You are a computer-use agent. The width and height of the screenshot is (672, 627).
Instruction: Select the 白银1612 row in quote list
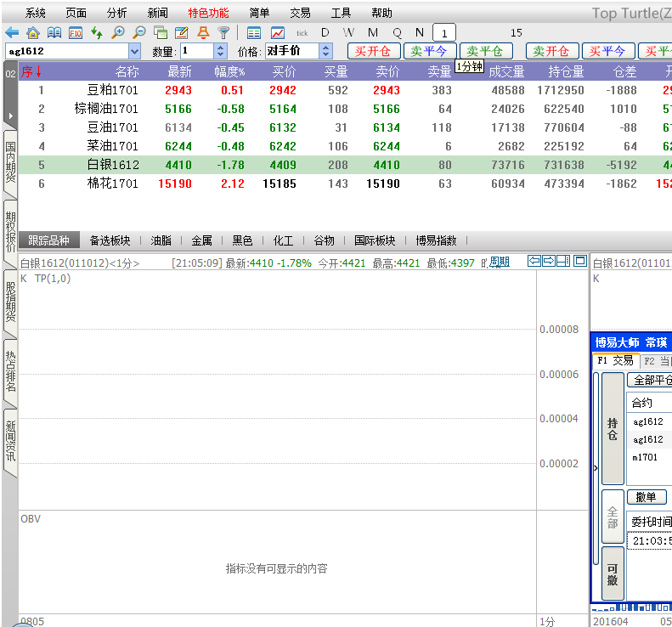(112, 165)
